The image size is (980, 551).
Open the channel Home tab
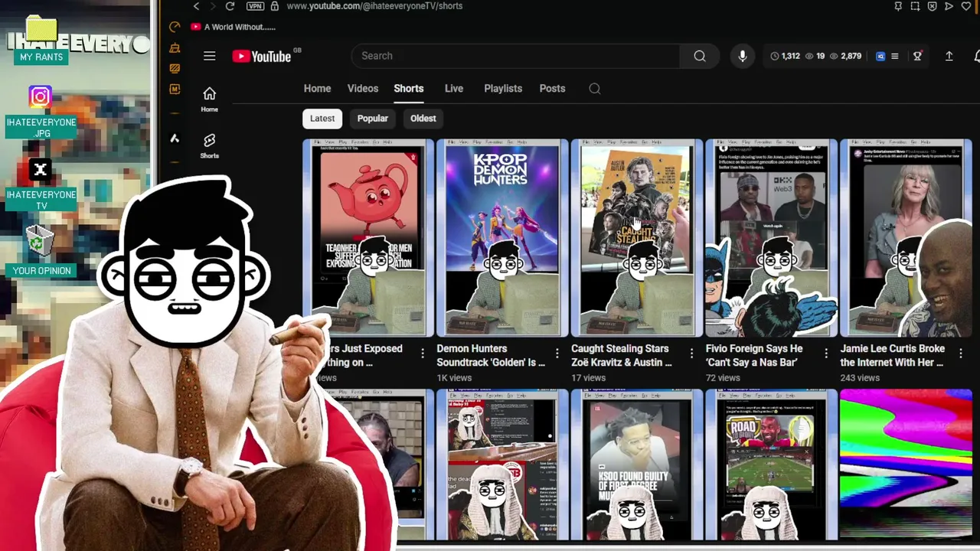[317, 88]
